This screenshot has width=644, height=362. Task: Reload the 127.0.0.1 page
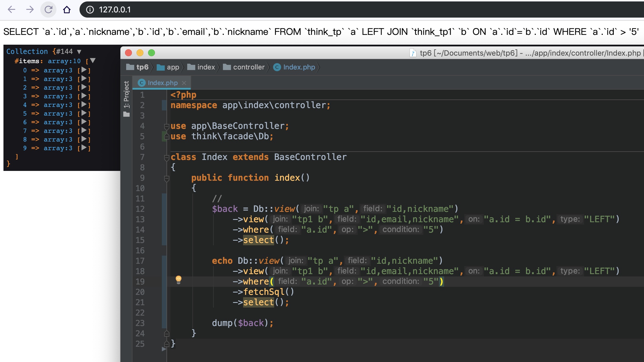click(48, 10)
